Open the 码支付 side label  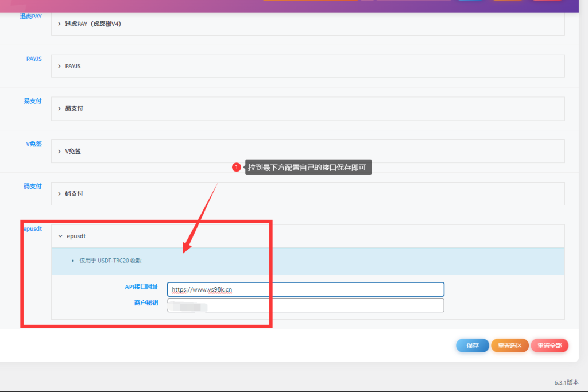click(x=33, y=186)
